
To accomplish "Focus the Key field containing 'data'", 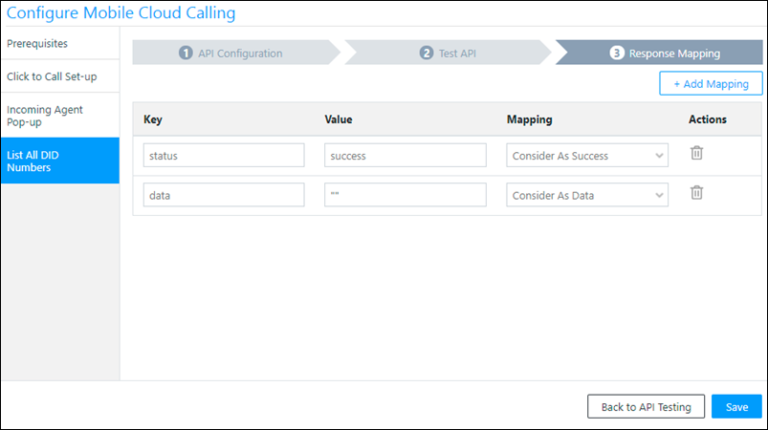I will [224, 195].
